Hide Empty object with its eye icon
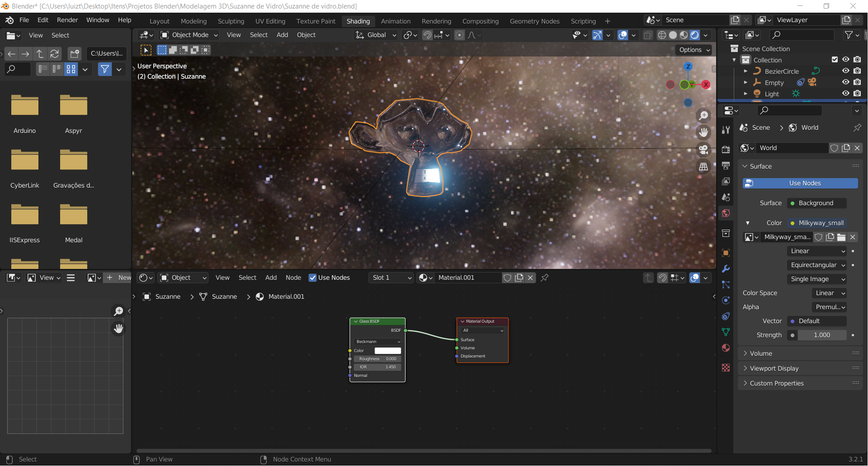 click(845, 82)
